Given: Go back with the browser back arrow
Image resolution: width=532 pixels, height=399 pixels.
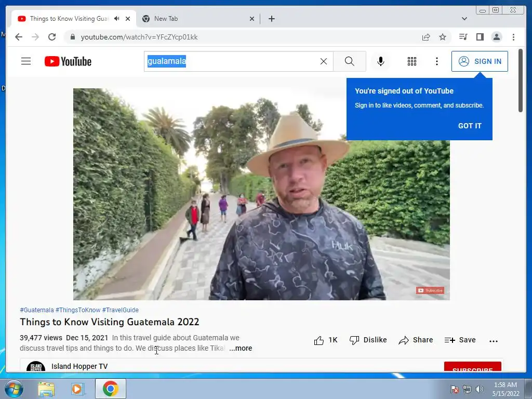Looking at the screenshot, I should point(19,37).
